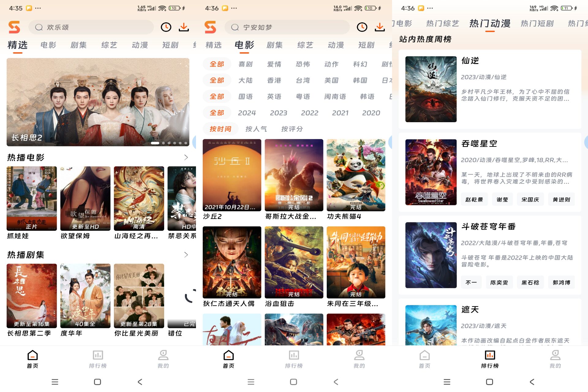Select 喜剧 genre filter
The width and height of the screenshot is (588, 392).
246,64
